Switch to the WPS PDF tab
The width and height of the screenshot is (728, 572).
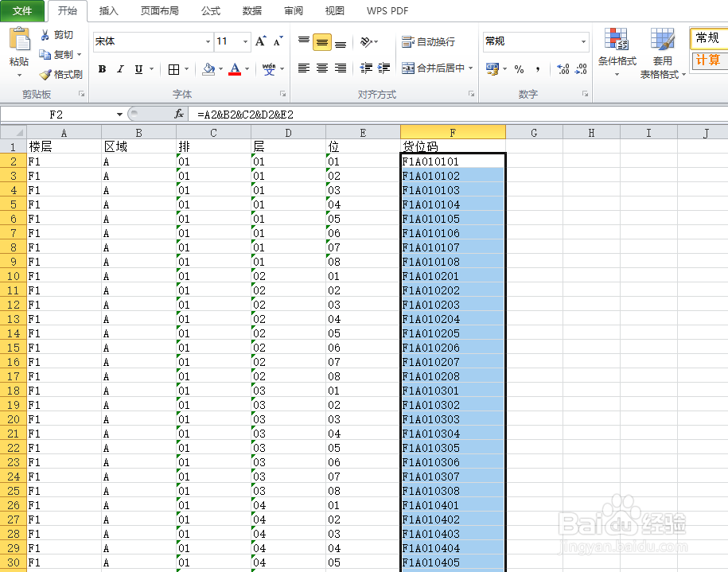point(387,11)
